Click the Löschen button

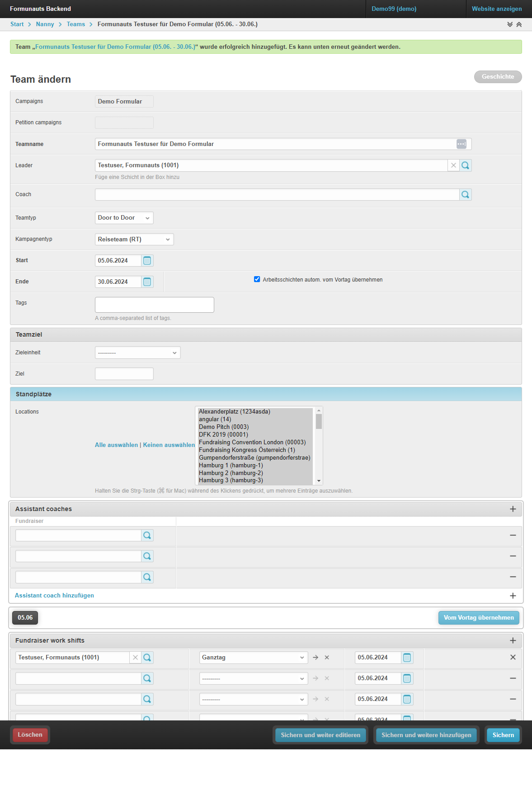(30, 735)
